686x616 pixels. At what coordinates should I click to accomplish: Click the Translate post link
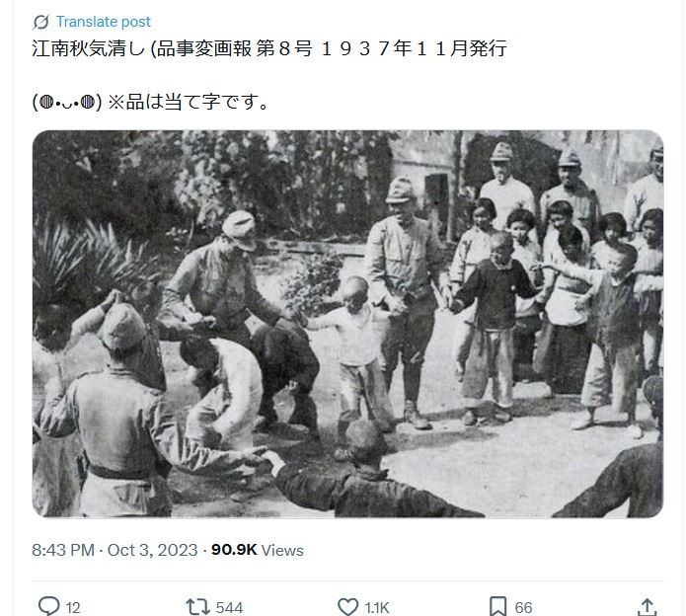coord(104,22)
